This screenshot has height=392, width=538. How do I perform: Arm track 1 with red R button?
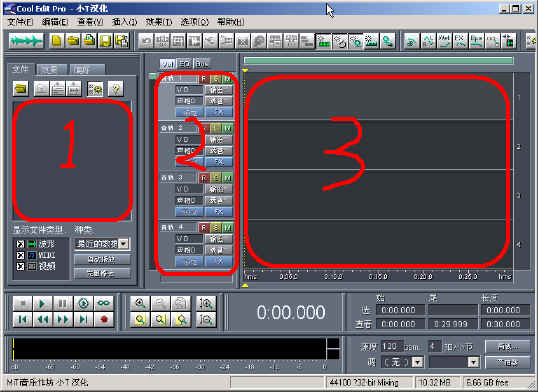tap(204, 79)
